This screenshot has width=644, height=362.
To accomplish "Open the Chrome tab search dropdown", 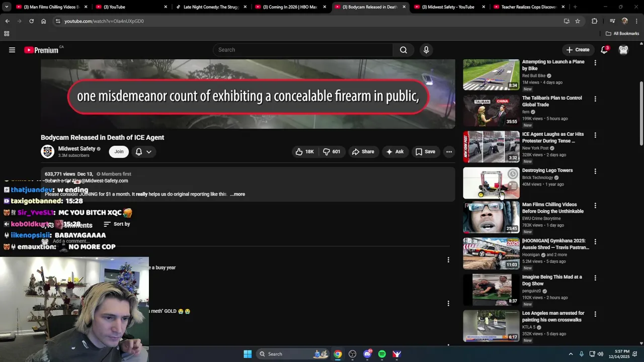I will point(7,7).
